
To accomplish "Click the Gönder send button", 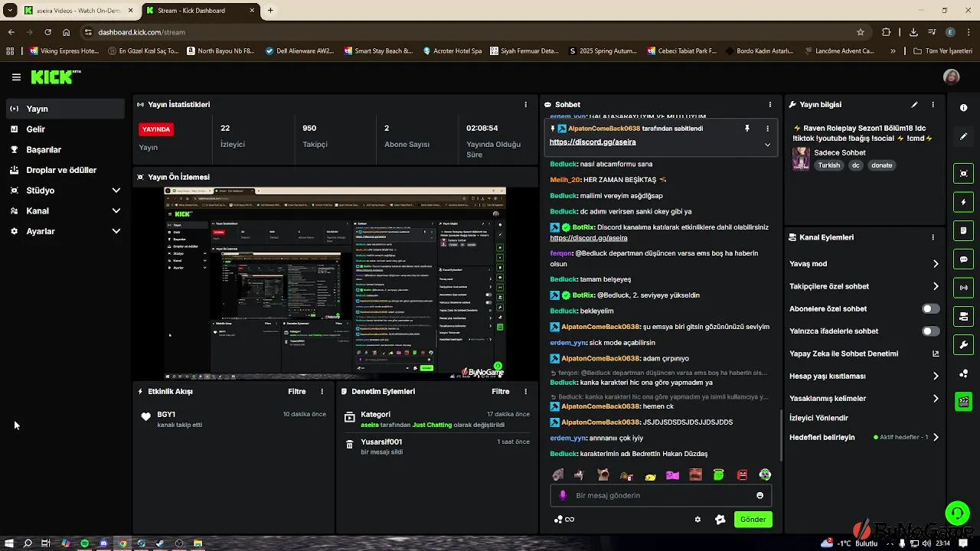I will tap(753, 520).
